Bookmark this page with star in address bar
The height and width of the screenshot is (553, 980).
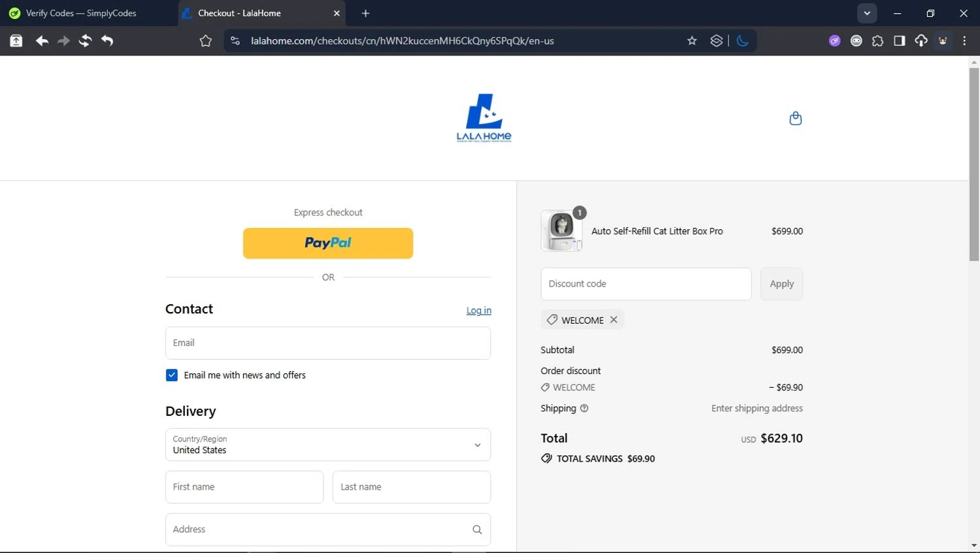pos(692,41)
